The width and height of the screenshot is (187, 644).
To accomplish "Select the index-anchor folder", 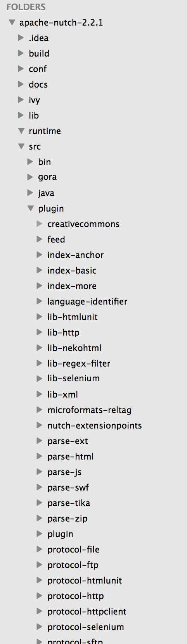I will (x=76, y=255).
